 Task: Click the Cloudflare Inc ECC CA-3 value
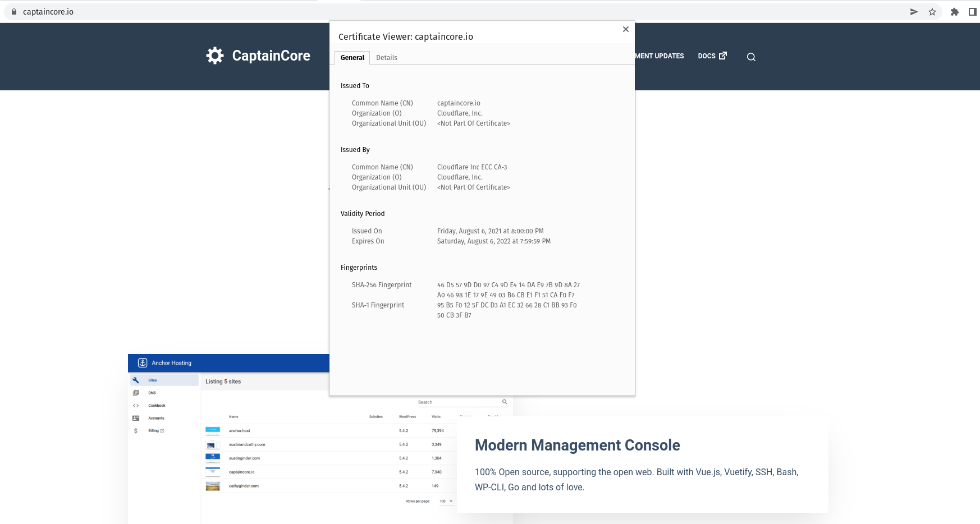472,167
